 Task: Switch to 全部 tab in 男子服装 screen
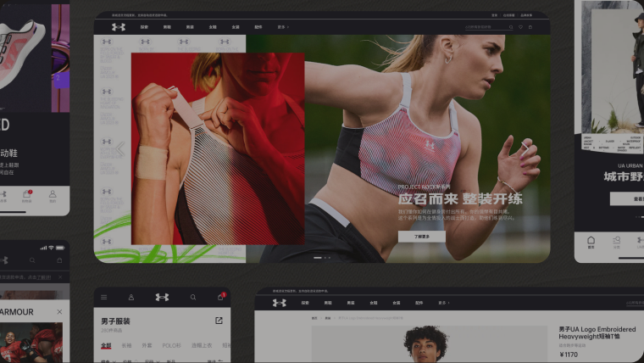pos(106,346)
